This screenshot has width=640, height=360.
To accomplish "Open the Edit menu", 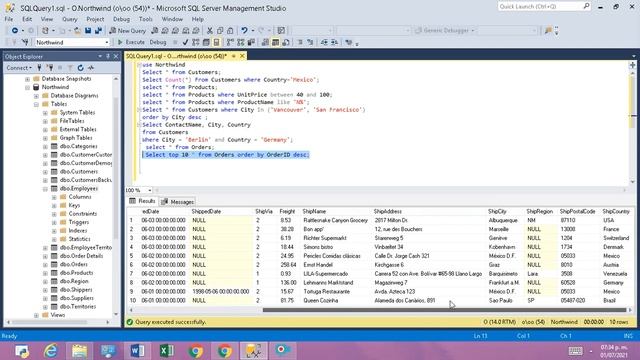I will click(x=27, y=19).
